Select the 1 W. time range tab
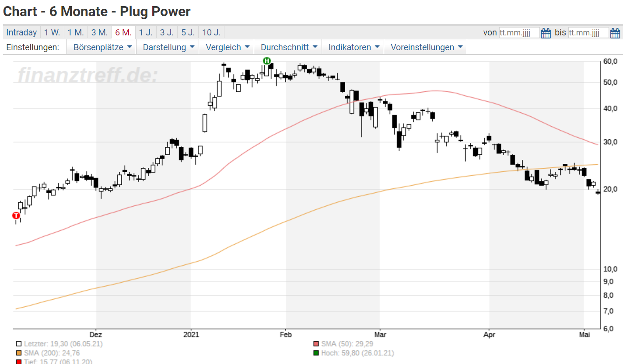 (52, 32)
